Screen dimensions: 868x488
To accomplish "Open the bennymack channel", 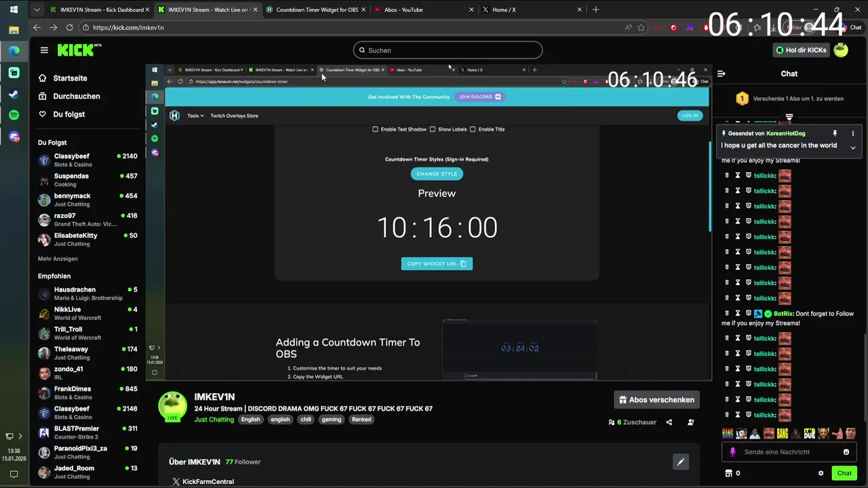I will point(87,200).
